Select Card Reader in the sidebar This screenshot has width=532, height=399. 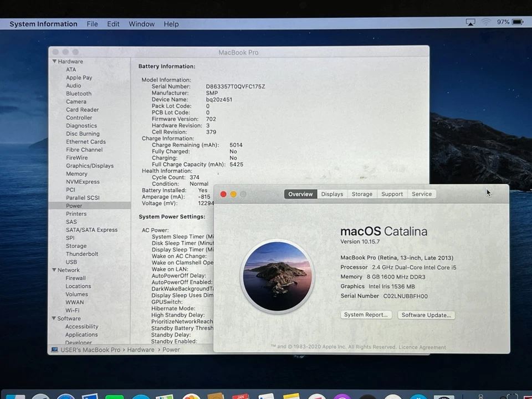[x=83, y=110]
